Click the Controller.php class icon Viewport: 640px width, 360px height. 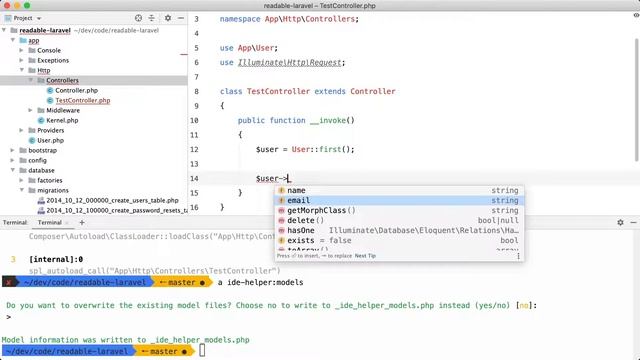click(50, 90)
